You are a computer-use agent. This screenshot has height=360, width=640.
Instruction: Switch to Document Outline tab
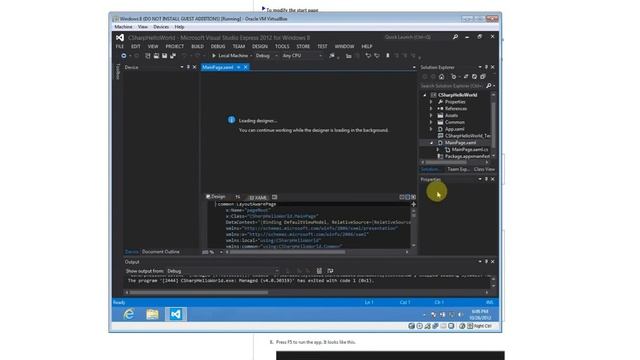[160, 252]
